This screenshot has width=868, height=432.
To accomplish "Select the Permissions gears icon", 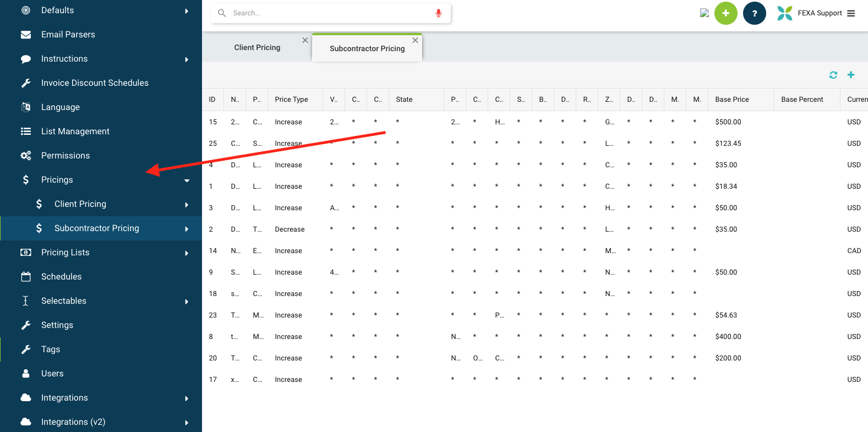I will pyautogui.click(x=26, y=156).
